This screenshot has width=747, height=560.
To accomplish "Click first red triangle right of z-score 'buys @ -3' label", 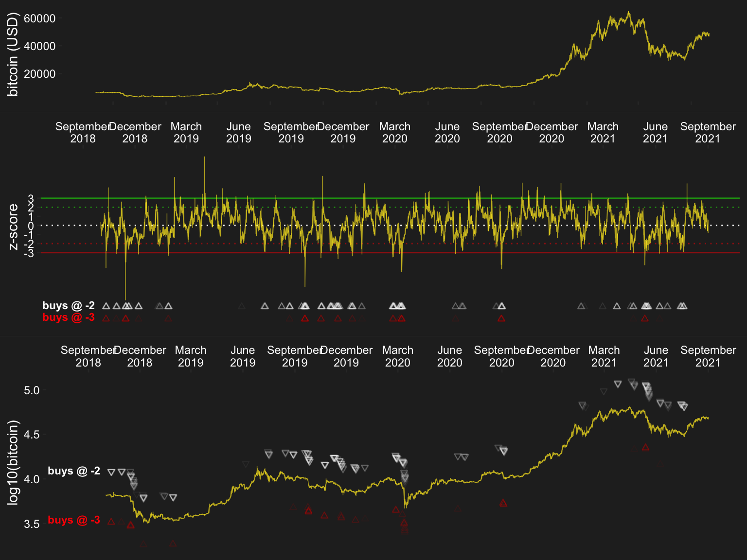I will [x=106, y=318].
